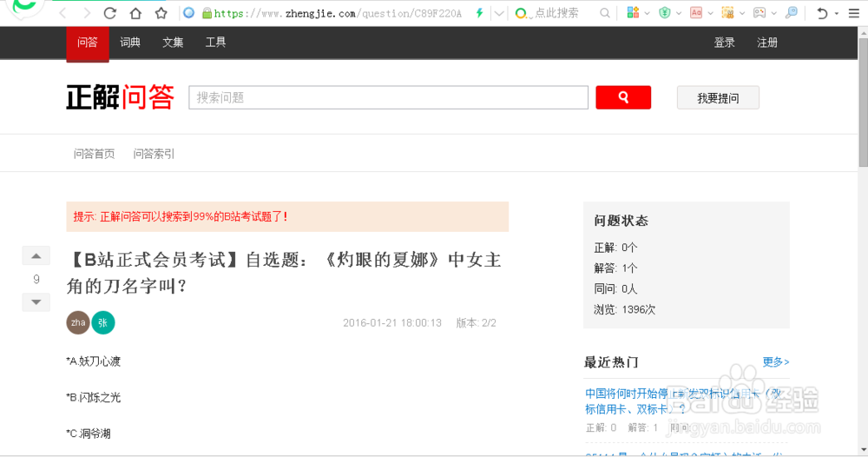
Task: Click the game controller icon
Action: coord(759,13)
